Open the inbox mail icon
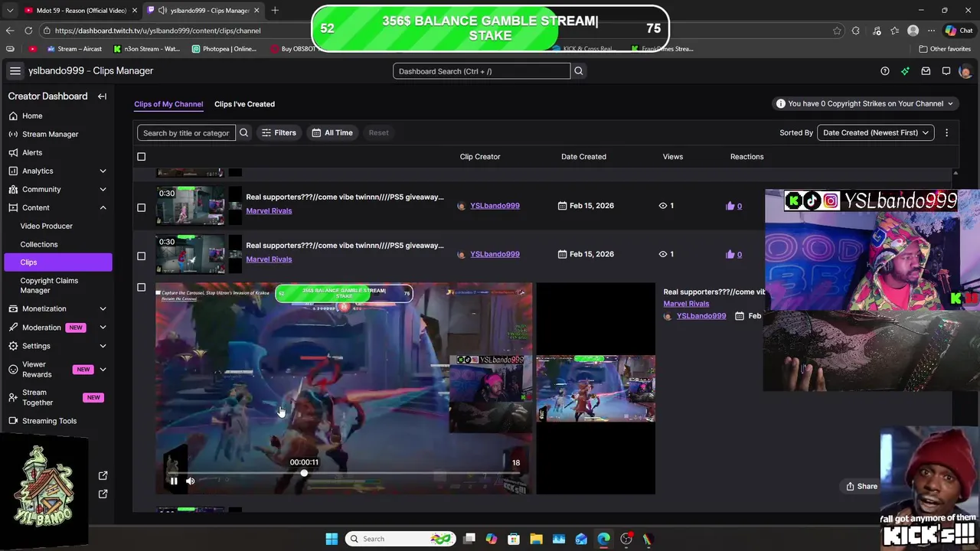Screen dimensions: 980x551 click(x=926, y=71)
